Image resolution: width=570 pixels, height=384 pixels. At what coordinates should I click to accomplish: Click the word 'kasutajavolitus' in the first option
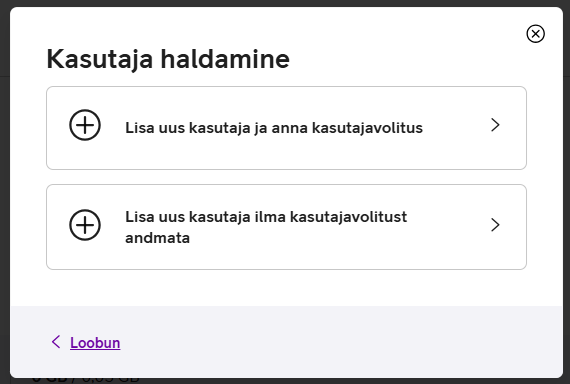pos(367,128)
